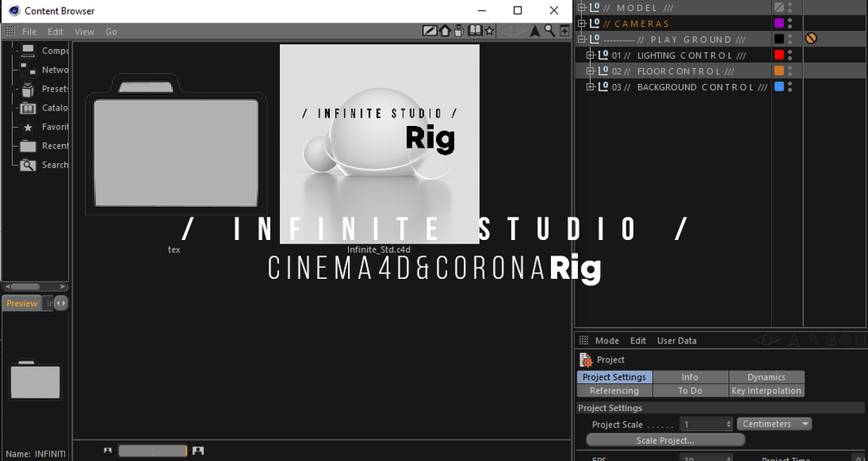Click the new window plus icon in Content Browser
Screen dimensions: 868x461
(x=565, y=32)
